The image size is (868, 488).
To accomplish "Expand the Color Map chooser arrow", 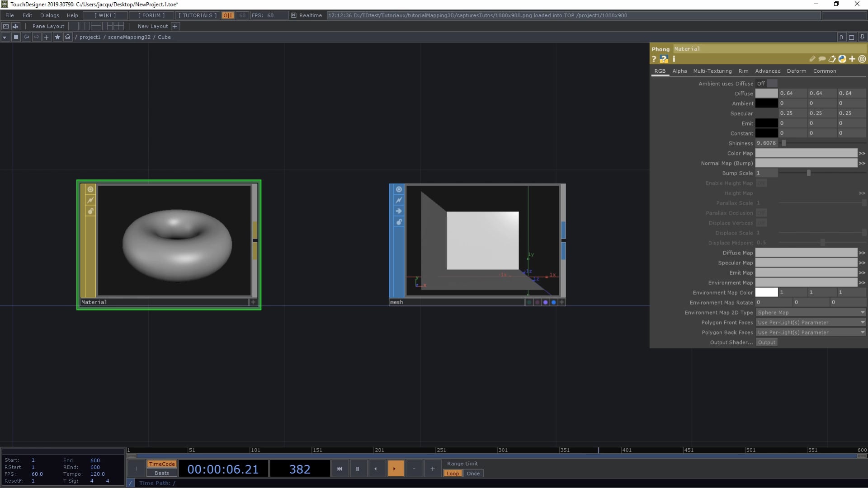I will pyautogui.click(x=862, y=154).
